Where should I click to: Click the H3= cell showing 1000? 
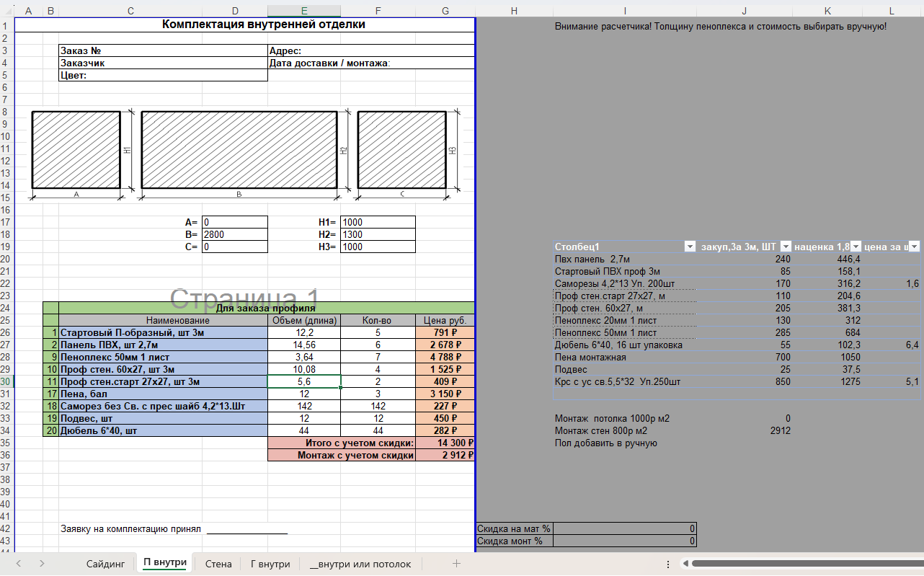[378, 247]
